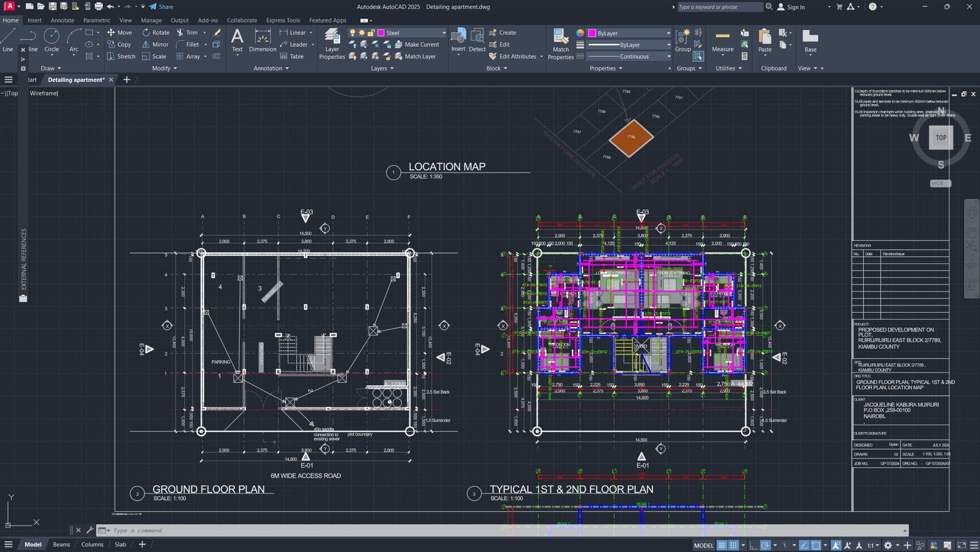Viewport: 980px width, 552px height.
Task: Click the magenta Steel layer color swatch
Action: (381, 33)
